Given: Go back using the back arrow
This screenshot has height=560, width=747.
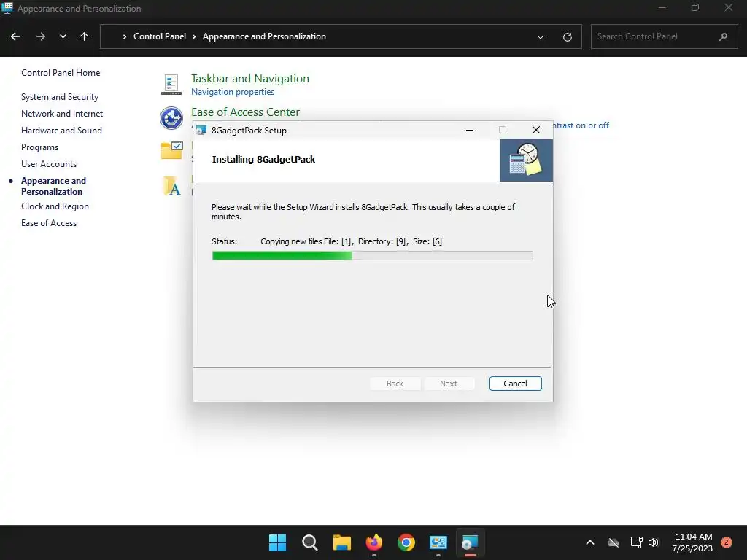Looking at the screenshot, I should click(x=15, y=36).
